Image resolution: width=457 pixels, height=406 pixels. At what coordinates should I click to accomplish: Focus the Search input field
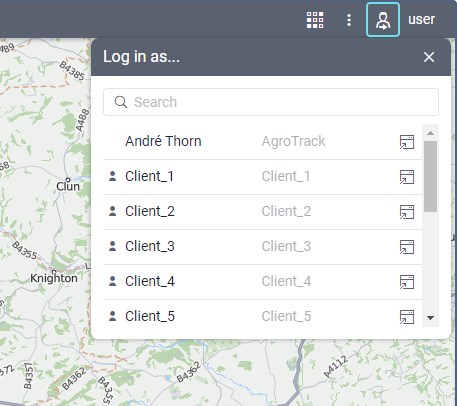coord(271,102)
